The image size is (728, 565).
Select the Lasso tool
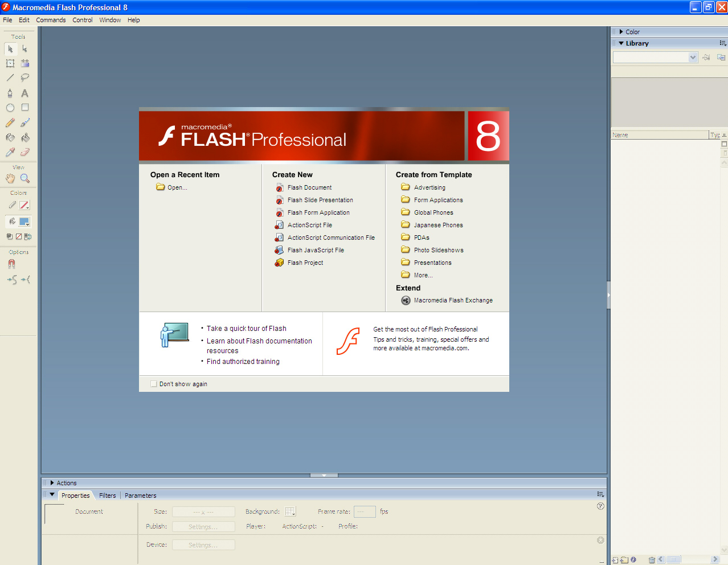click(24, 77)
